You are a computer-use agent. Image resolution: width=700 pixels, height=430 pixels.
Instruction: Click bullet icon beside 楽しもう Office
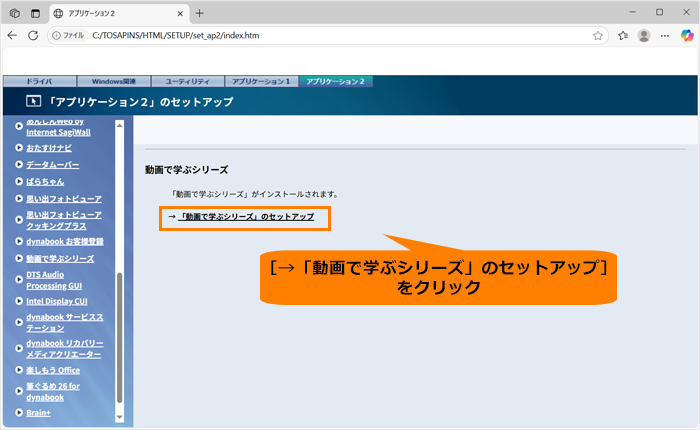(x=19, y=370)
